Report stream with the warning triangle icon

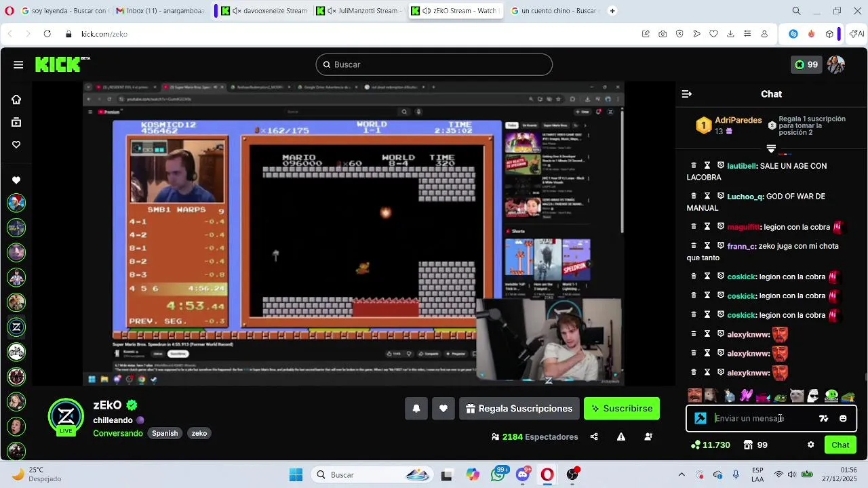click(x=621, y=437)
